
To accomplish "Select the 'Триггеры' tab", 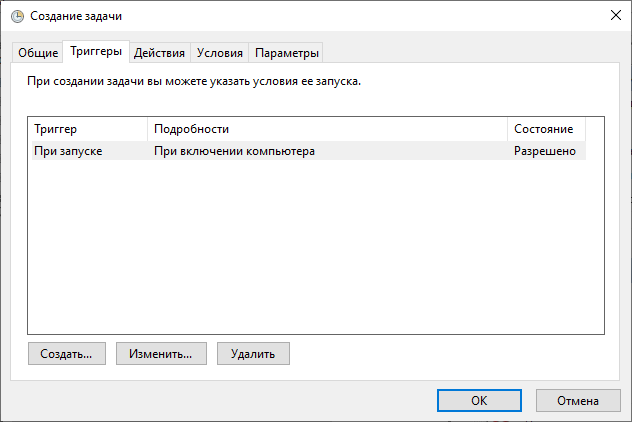I will [96, 51].
